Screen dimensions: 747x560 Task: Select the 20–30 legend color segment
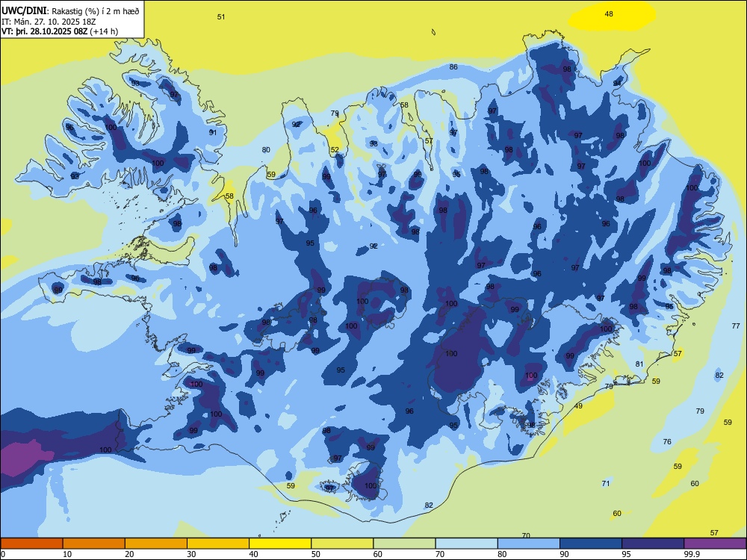coord(156,544)
